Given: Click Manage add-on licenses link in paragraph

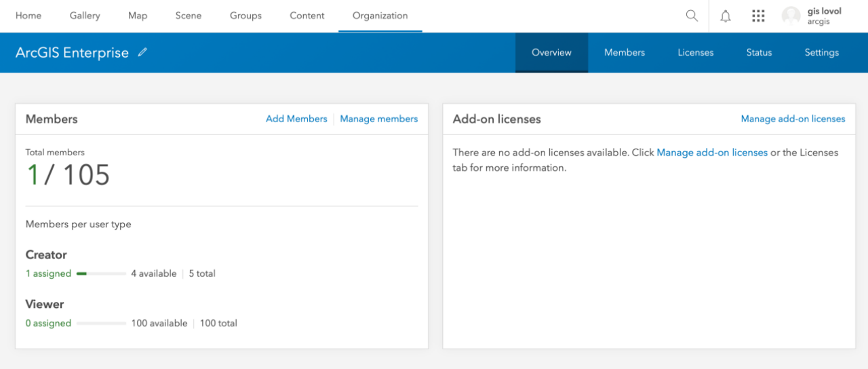Looking at the screenshot, I should [x=712, y=153].
